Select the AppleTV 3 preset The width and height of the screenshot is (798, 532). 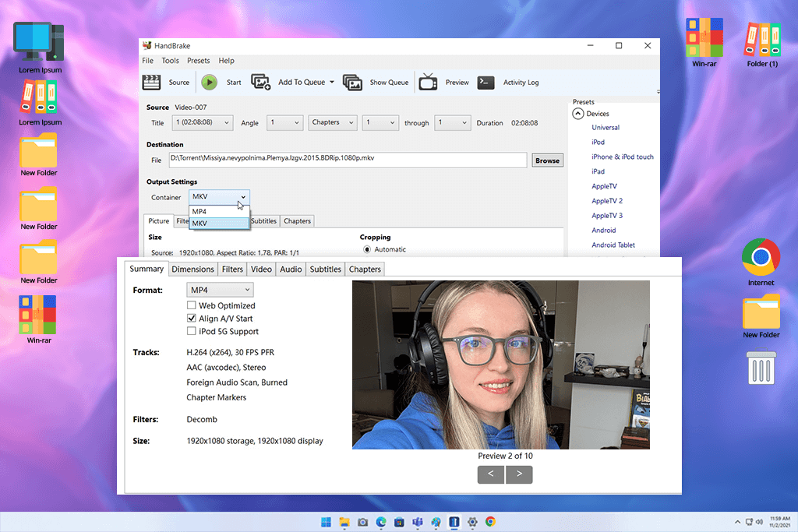(606, 216)
